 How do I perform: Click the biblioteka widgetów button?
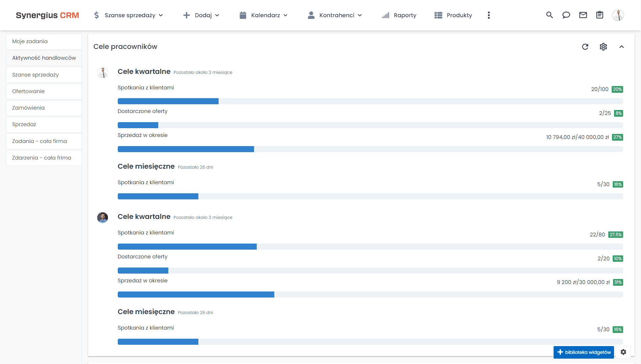tap(584, 352)
